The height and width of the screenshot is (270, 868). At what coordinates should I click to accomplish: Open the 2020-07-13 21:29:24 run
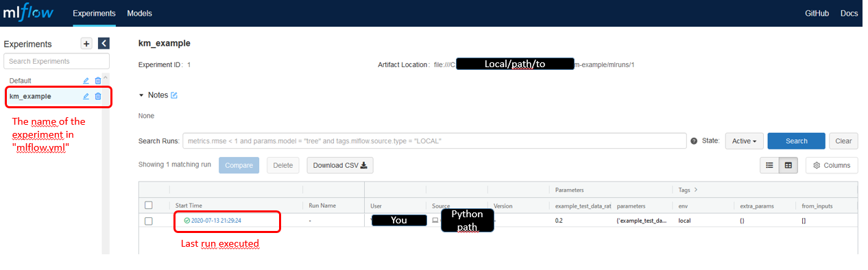click(x=216, y=221)
